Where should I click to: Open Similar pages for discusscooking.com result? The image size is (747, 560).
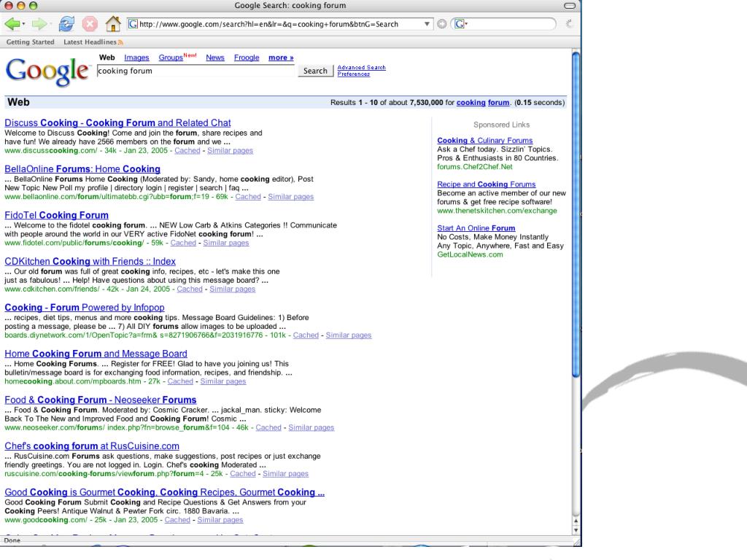click(x=230, y=150)
